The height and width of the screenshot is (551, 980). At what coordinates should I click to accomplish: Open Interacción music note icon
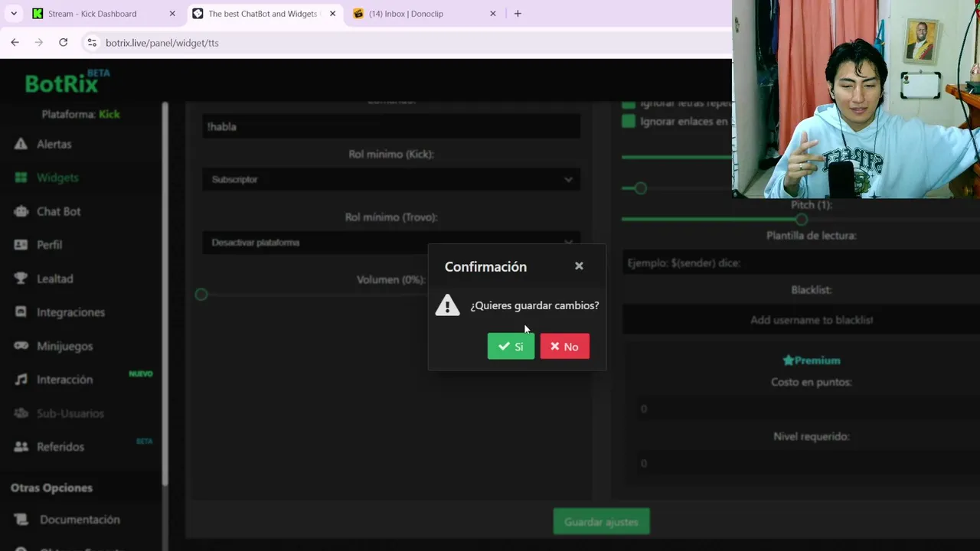[21, 380]
